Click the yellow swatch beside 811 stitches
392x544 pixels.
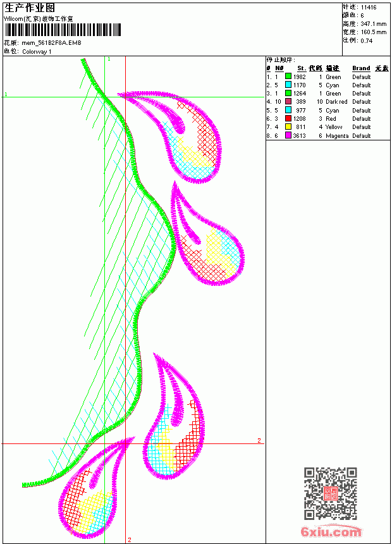tap(288, 127)
